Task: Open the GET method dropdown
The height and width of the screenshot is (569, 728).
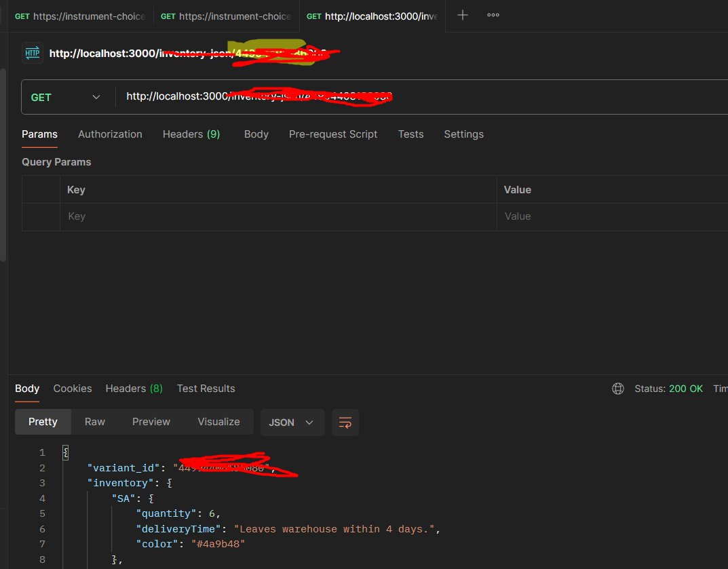Action: pos(65,97)
